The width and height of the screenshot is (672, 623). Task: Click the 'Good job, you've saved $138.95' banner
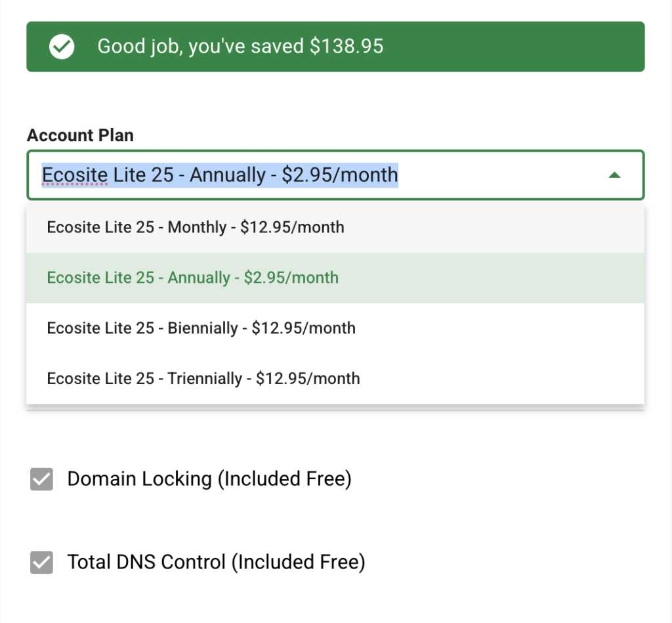click(x=335, y=46)
